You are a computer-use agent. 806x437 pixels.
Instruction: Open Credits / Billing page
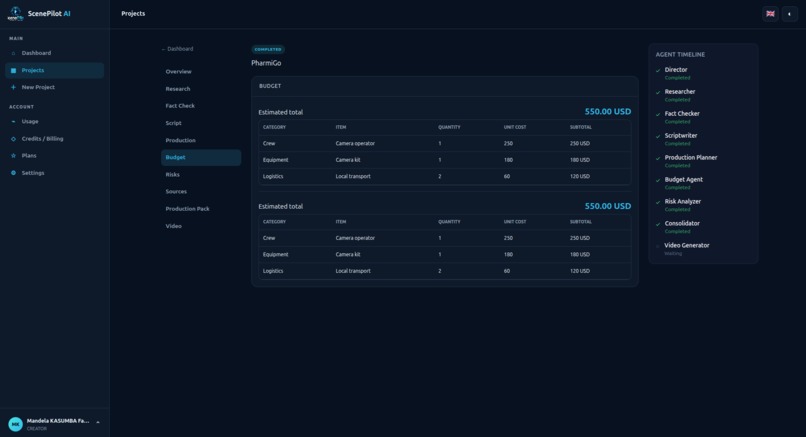click(54, 139)
